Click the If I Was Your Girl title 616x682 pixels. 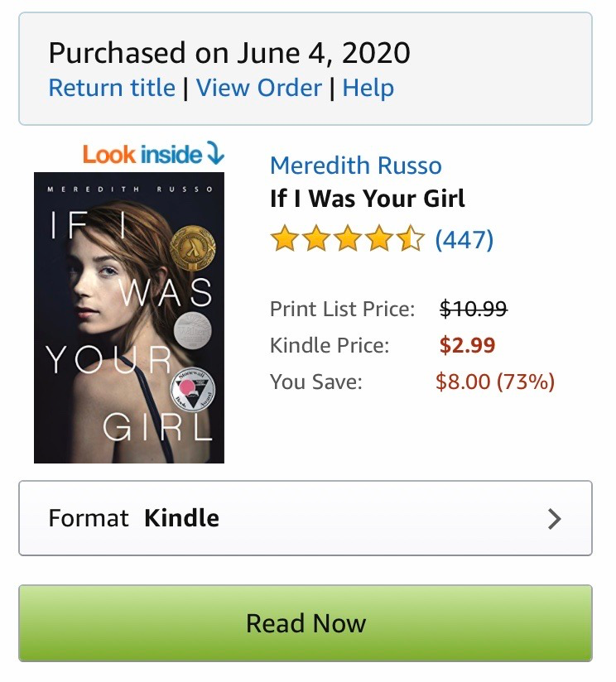pos(368,199)
